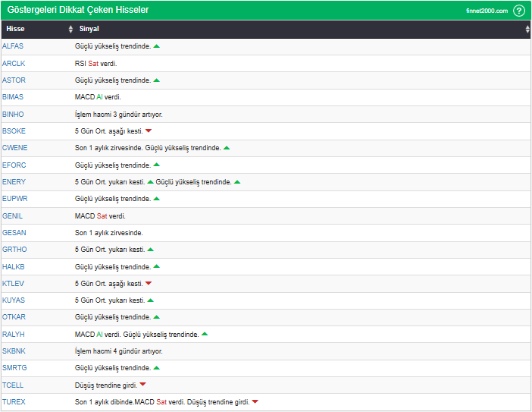
Task: Go to HALKB stock details
Action: 14,267
